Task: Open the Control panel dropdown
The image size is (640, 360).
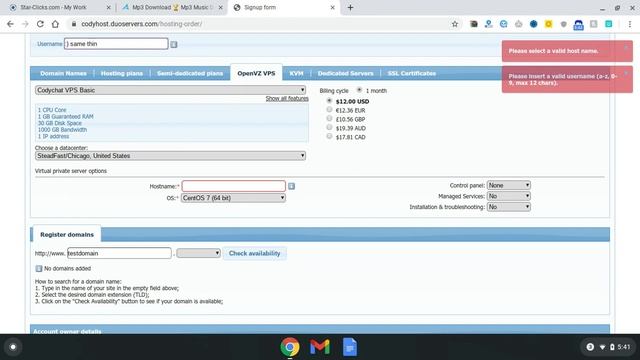Action: click(509, 185)
